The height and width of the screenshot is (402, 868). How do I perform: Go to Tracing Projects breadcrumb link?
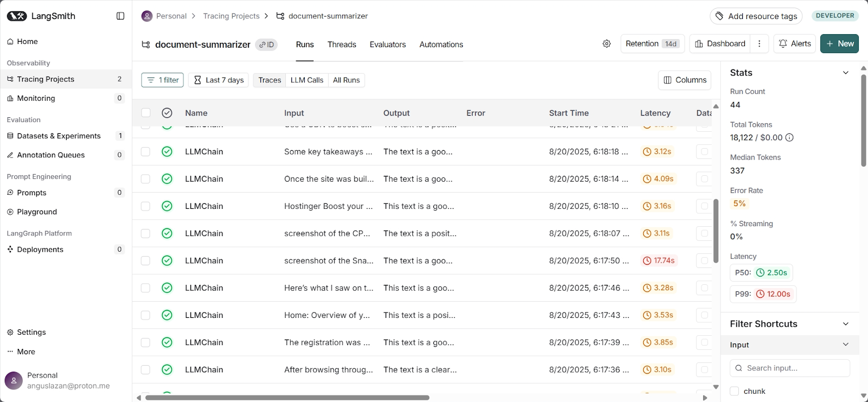pos(231,16)
